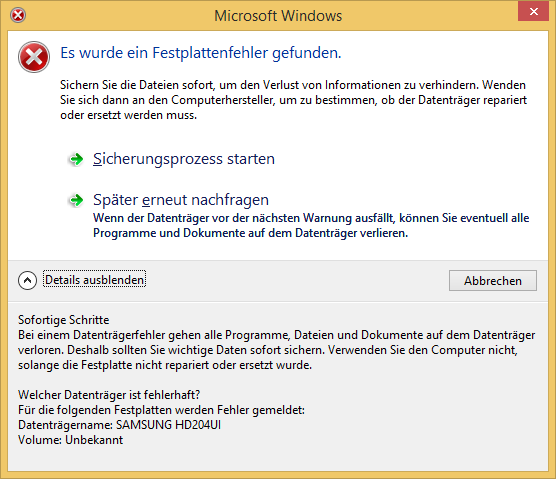Click the 'Sichern Sie die Dateien sofort' paragraph

293,100
